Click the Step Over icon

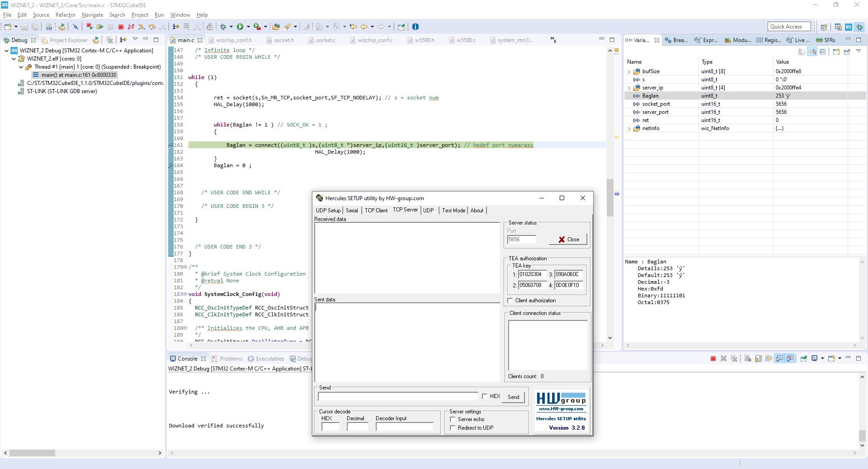coord(152,27)
